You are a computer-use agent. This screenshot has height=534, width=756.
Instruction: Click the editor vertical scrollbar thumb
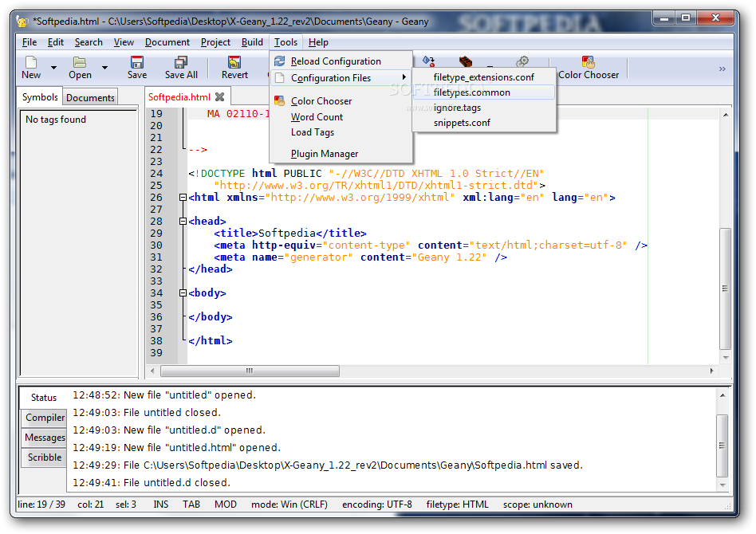click(725, 289)
